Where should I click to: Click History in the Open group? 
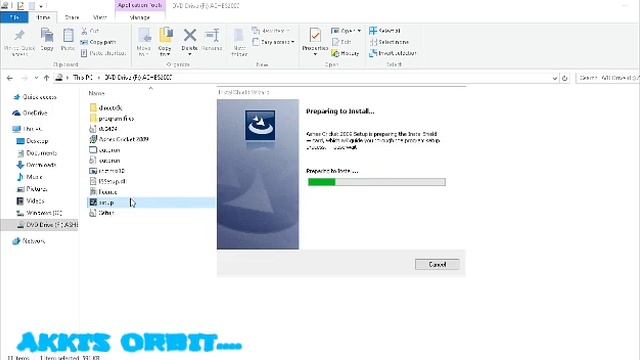[x=345, y=53]
